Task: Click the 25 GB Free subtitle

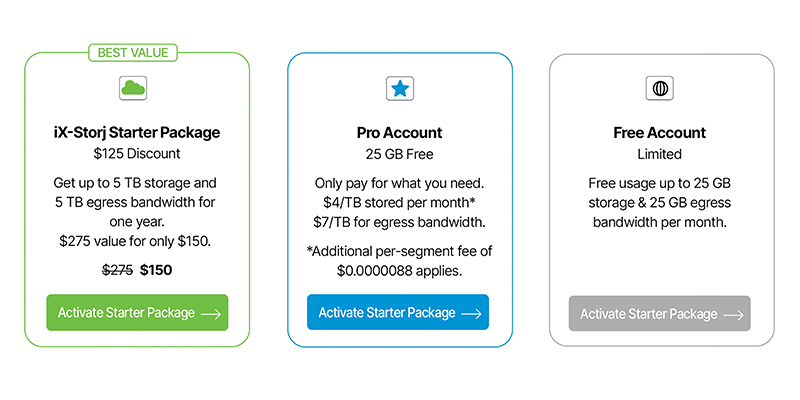Action: coord(399,154)
